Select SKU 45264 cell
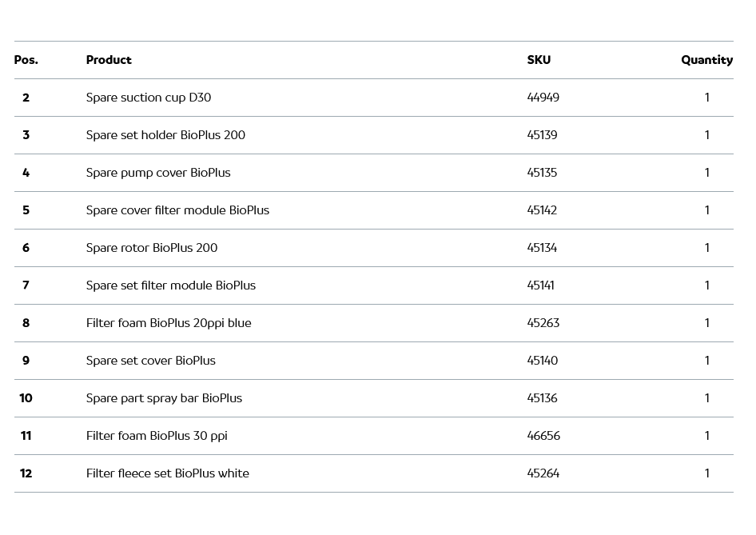756x535 pixels. click(543, 473)
